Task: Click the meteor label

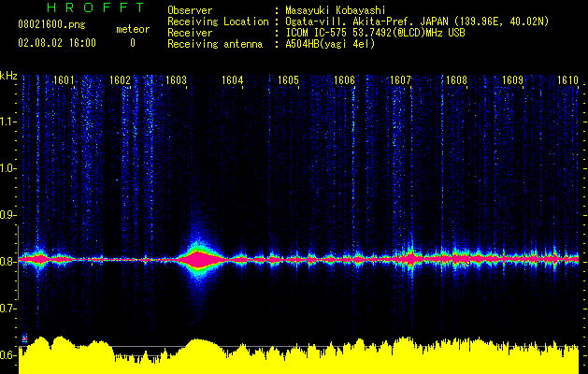Action: [133, 29]
